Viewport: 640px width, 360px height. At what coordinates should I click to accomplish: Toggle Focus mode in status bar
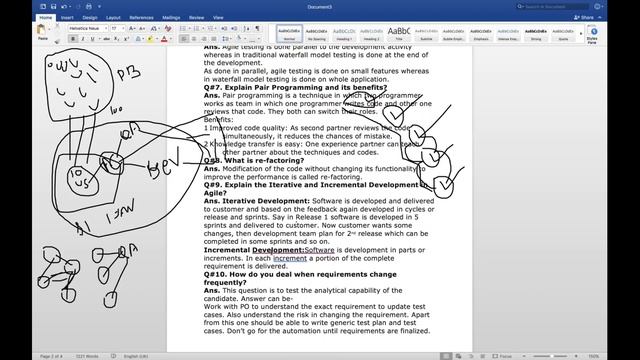click(x=502, y=356)
